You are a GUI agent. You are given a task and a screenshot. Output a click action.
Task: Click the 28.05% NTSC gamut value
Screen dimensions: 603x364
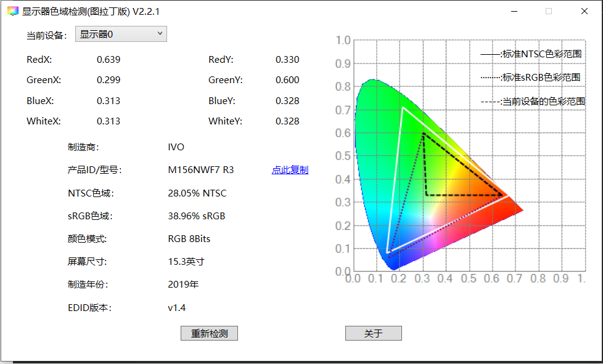tap(197, 193)
